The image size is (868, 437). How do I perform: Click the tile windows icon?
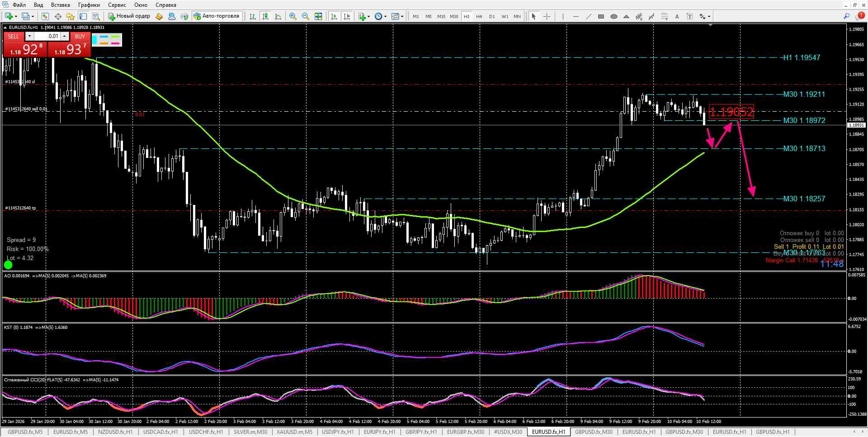318,16
